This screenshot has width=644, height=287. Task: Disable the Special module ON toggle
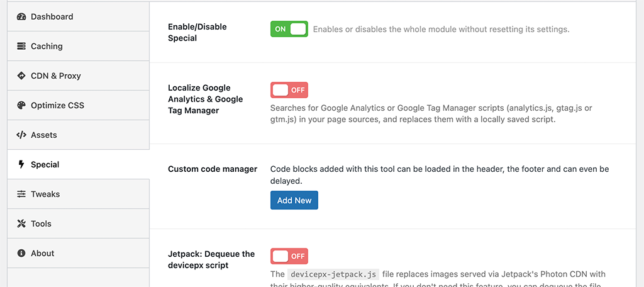pos(289,29)
